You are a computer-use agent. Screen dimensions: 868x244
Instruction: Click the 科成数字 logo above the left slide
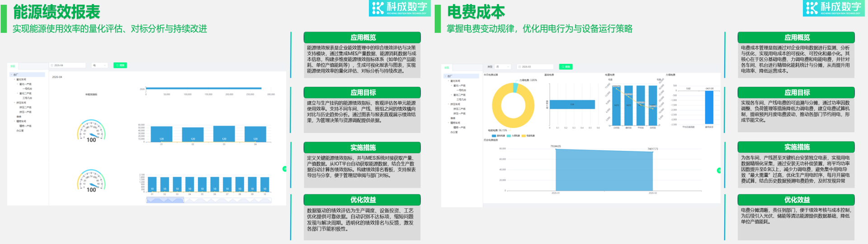399,8
